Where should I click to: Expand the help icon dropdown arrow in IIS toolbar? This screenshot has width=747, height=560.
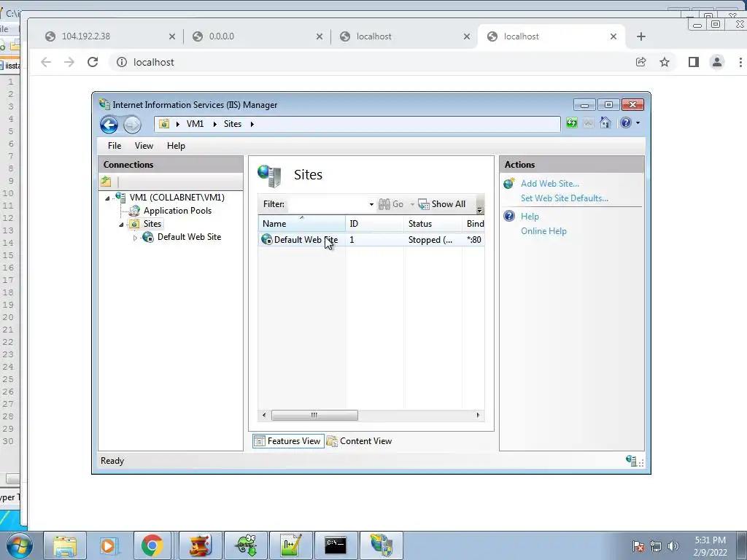638,122
